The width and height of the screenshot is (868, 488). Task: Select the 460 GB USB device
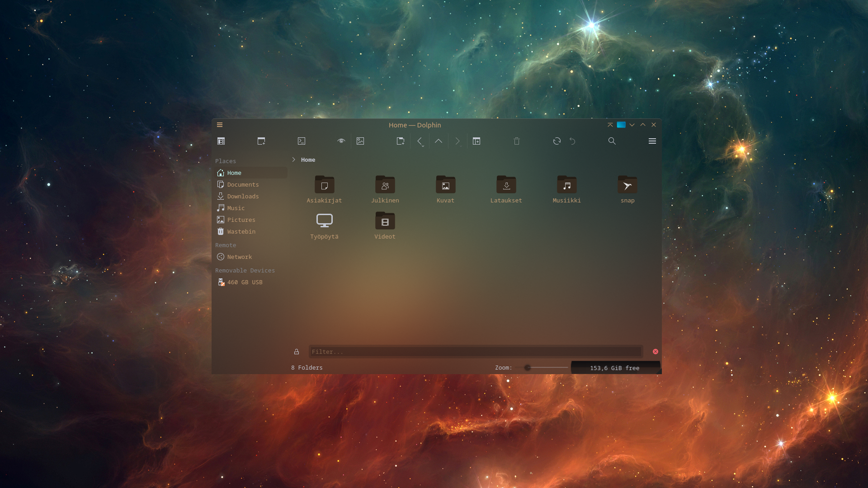point(250,282)
